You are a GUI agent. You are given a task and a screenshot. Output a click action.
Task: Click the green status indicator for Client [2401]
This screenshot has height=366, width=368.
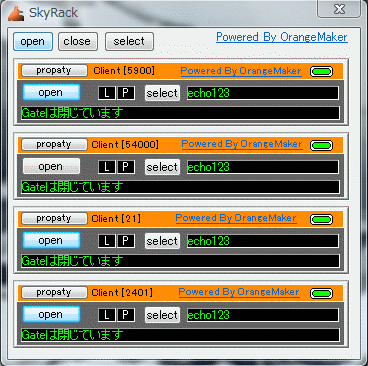tap(321, 293)
